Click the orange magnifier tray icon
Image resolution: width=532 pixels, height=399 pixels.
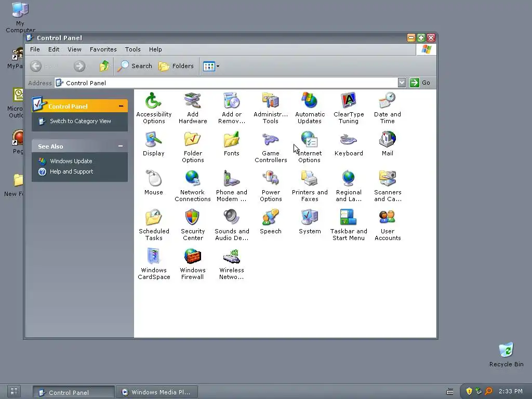pos(488,392)
